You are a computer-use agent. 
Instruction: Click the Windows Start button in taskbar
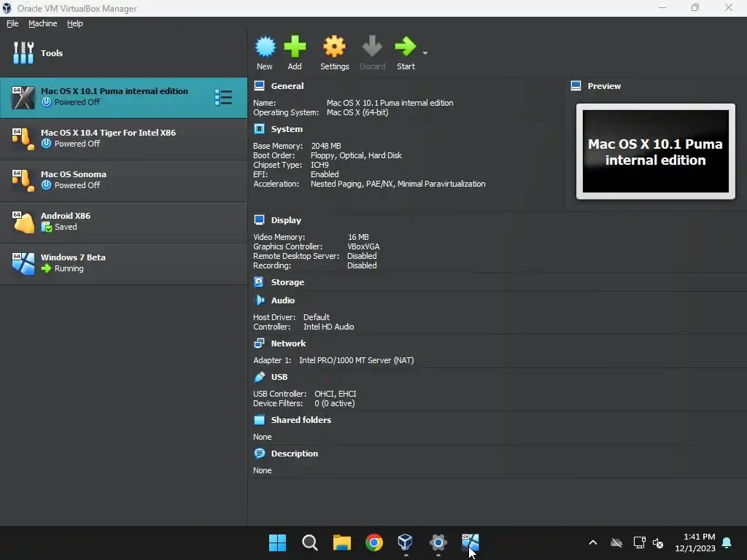pyautogui.click(x=277, y=542)
